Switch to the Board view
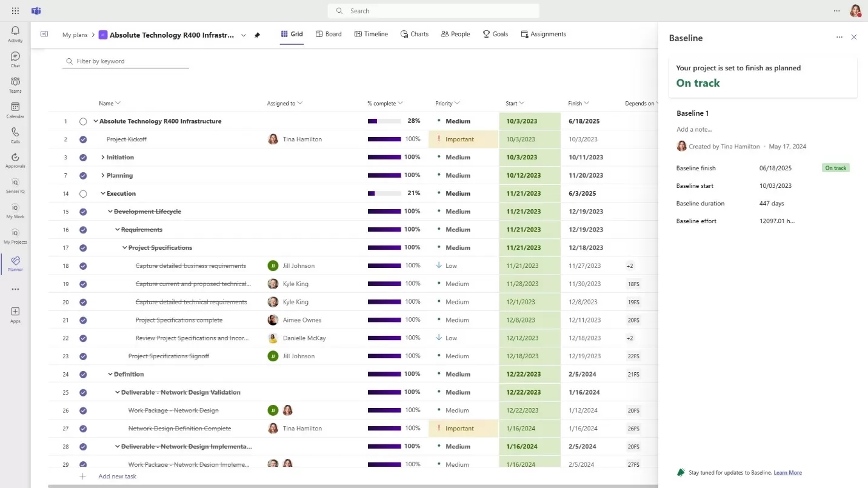Screen dimensions: 868x488 pyautogui.click(x=329, y=34)
